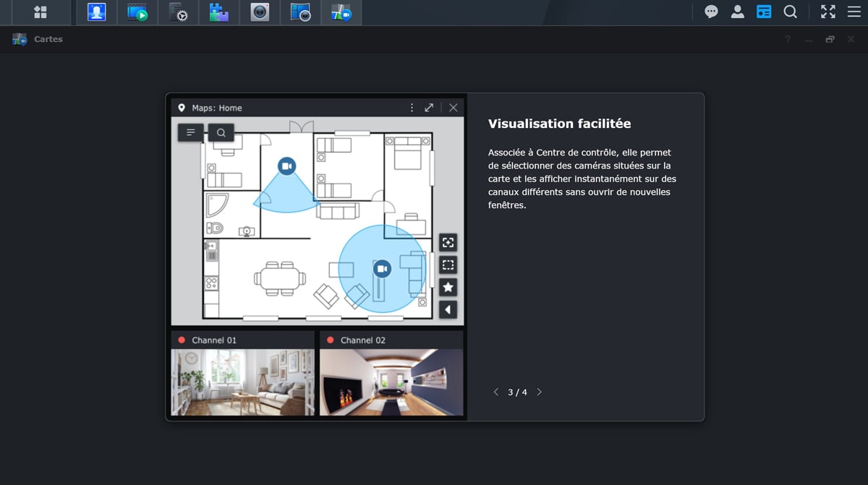Open the notifications chat bubble
This screenshot has width=868, height=485.
711,12
